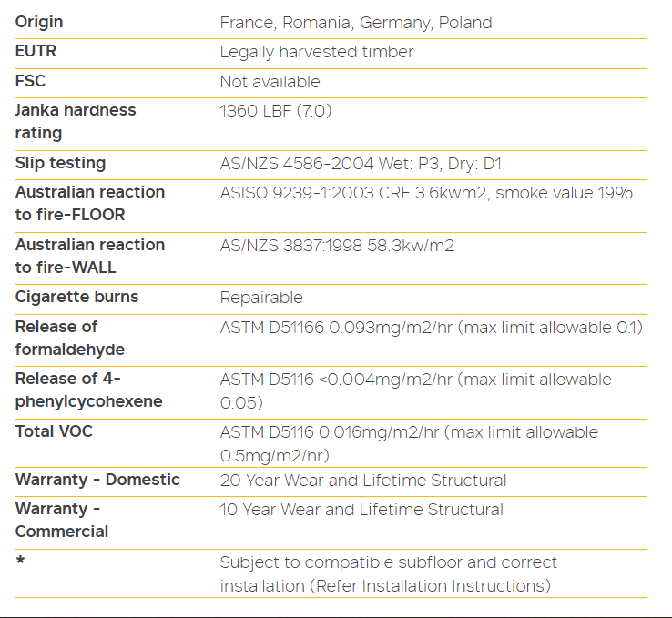Click the Australian reaction to fire-FLOOR label
The height and width of the screenshot is (618, 672).
(90, 203)
